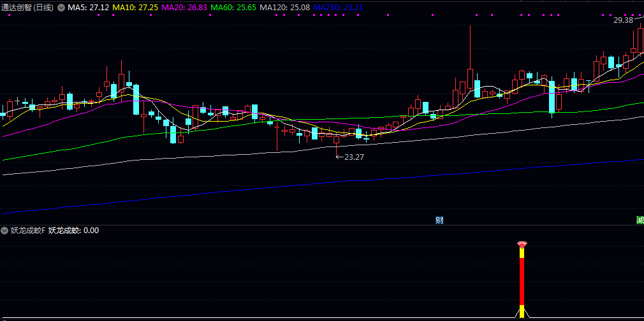Image resolution: width=644 pixels, height=321 pixels.
Task: Select the MA60: 25.65 label
Action: point(234,8)
